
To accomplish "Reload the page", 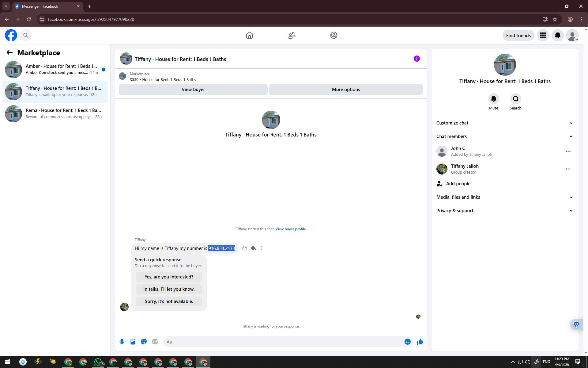I will [x=29, y=19].
